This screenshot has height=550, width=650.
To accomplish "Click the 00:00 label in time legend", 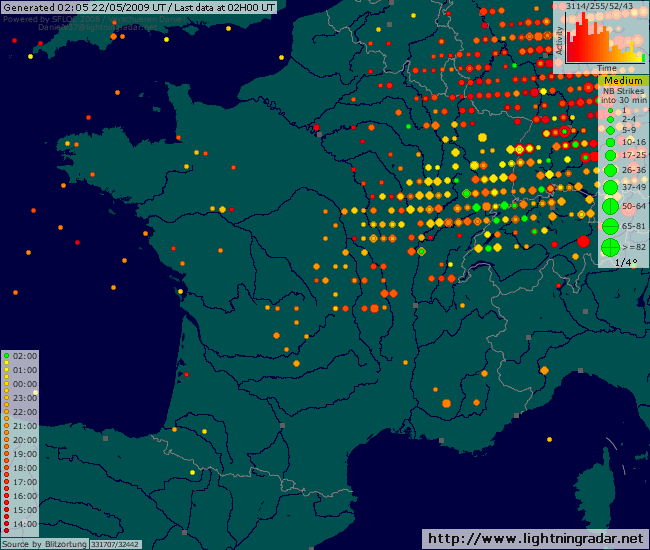I will coord(25,383).
